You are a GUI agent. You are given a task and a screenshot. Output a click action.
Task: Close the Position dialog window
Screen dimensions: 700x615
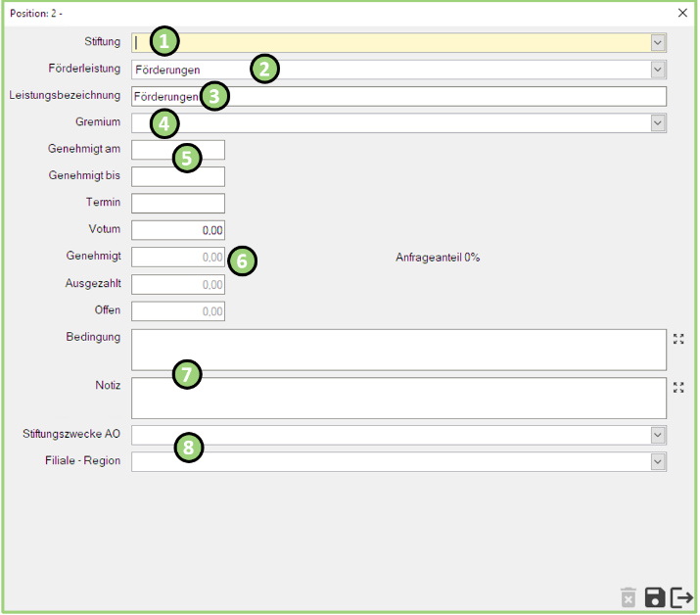(682, 13)
